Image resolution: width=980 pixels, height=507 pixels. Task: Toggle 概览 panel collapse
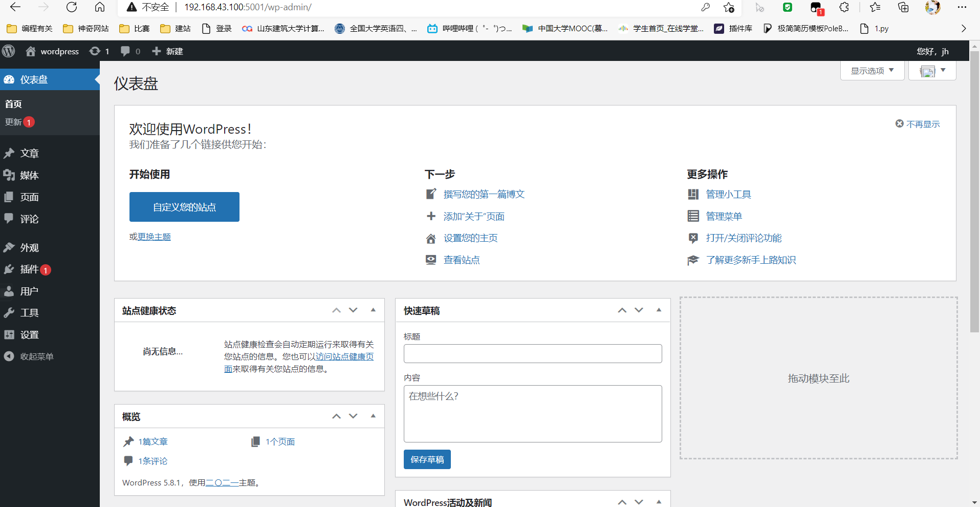pos(373,416)
